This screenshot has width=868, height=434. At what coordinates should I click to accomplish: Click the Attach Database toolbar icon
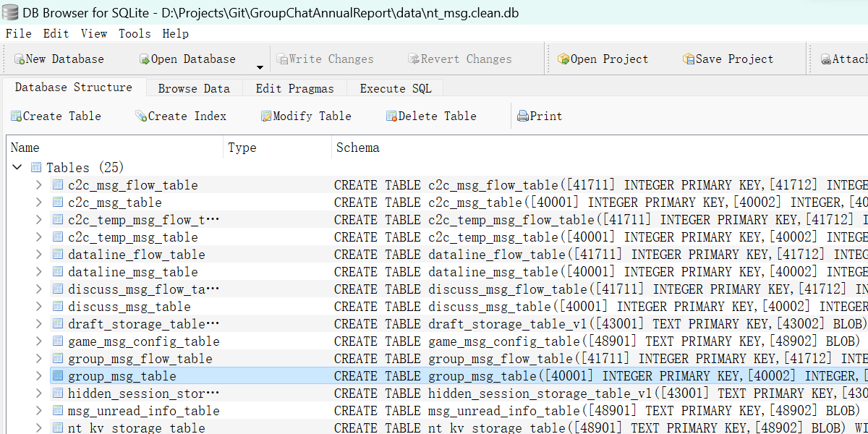pyautogui.click(x=826, y=59)
